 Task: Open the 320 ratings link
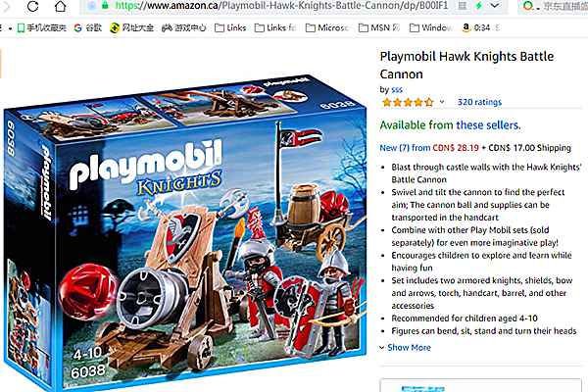click(x=479, y=102)
